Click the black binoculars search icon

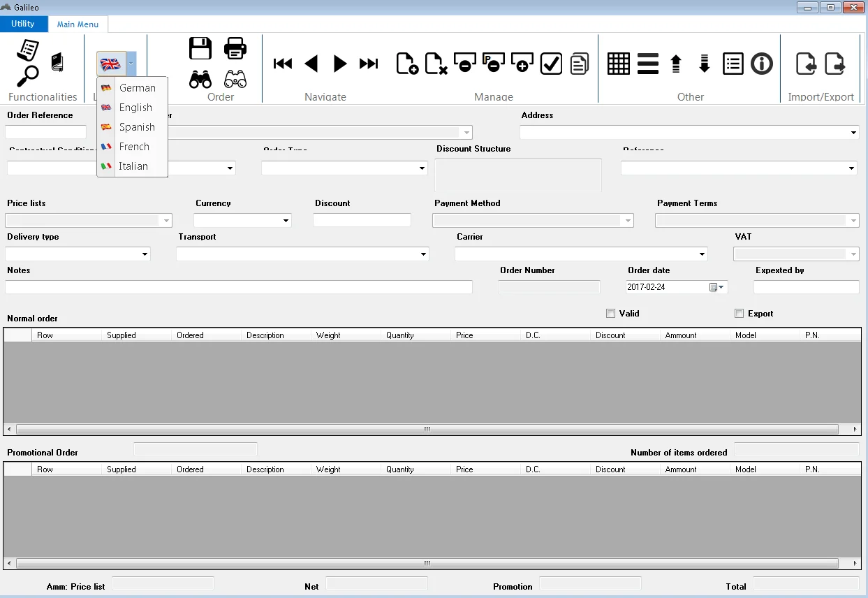(x=200, y=79)
